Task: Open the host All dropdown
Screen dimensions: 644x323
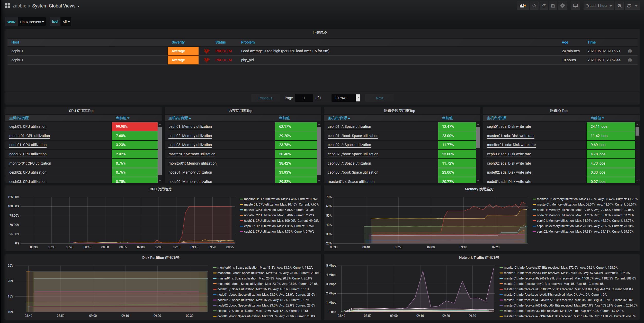Action: [66, 22]
